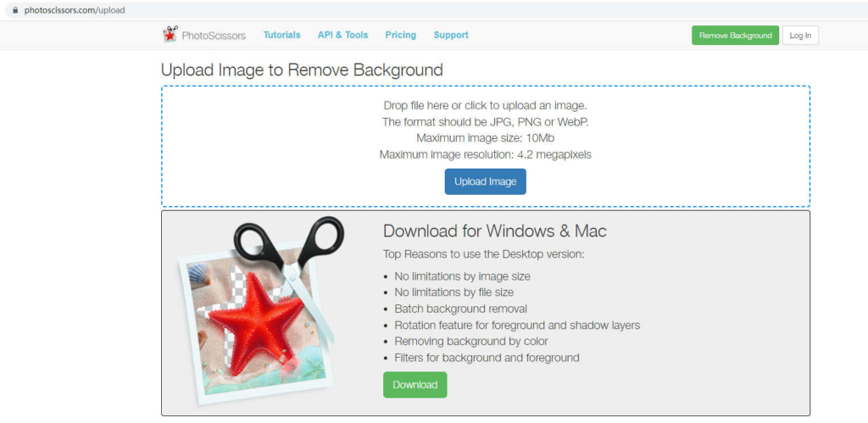Image resolution: width=868 pixels, height=423 pixels.
Task: Click the "Maximum image size: 10Mb" text
Action: (x=486, y=138)
